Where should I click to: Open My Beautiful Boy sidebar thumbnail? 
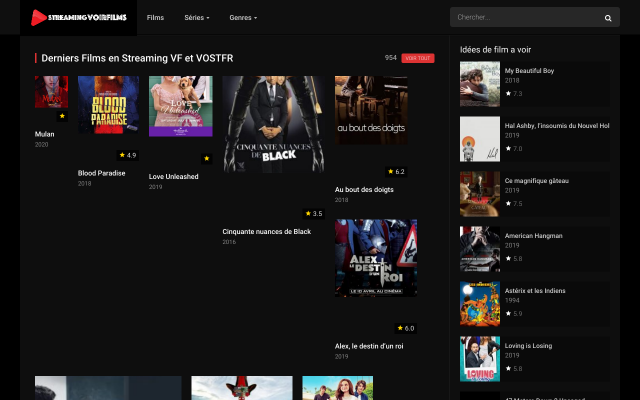[480, 84]
